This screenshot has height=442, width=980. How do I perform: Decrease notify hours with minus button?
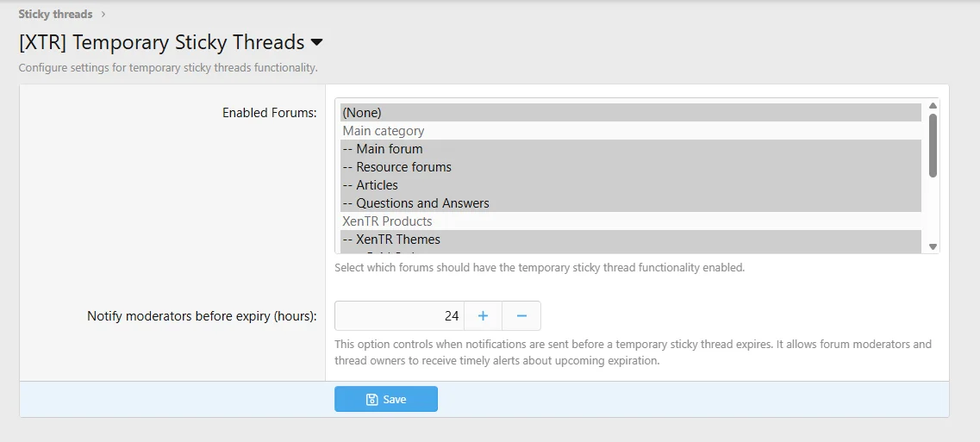[521, 316]
